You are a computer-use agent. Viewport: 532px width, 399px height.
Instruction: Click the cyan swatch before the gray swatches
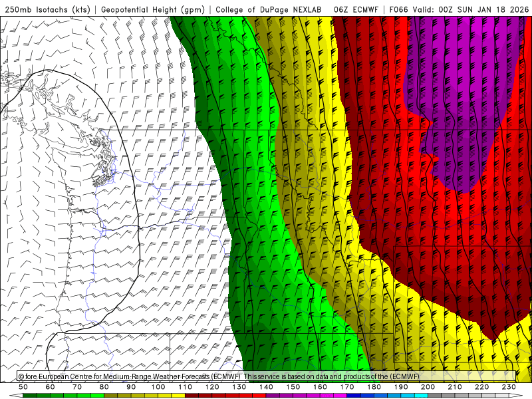421,395
